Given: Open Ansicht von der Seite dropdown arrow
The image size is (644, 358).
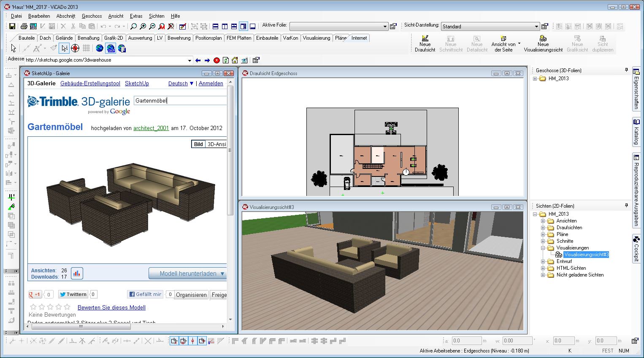Looking at the screenshot, I should pos(519,43).
